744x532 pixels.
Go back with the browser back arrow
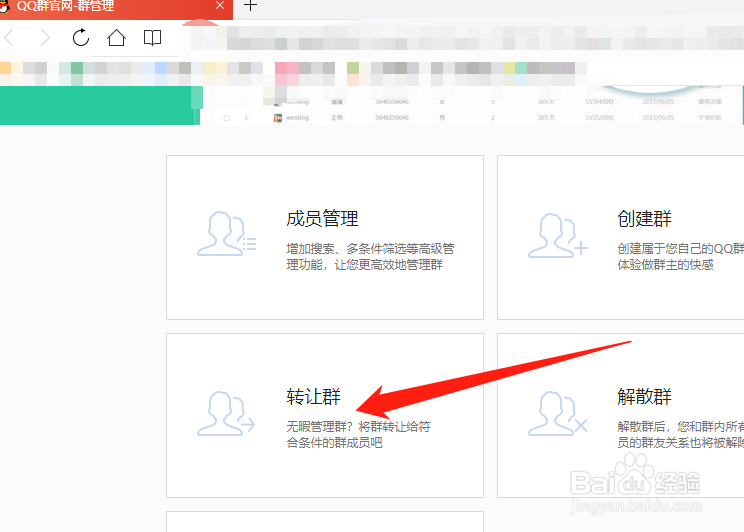pyautogui.click(x=9, y=37)
